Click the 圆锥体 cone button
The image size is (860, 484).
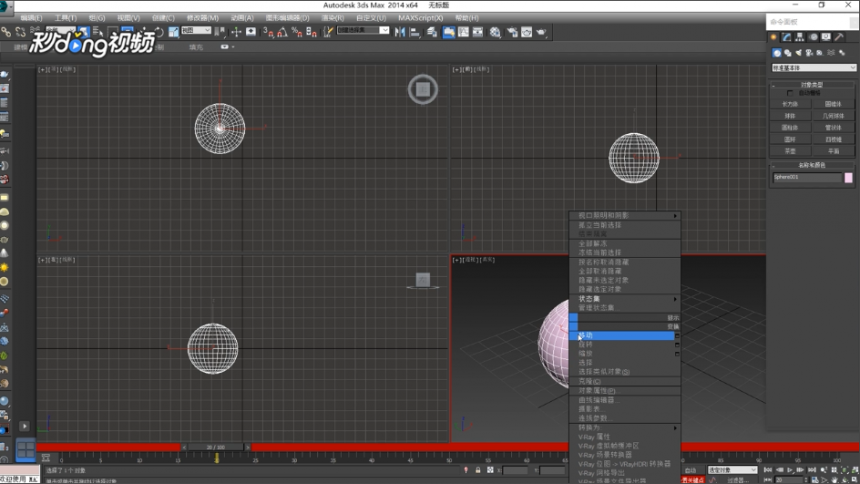(833, 104)
